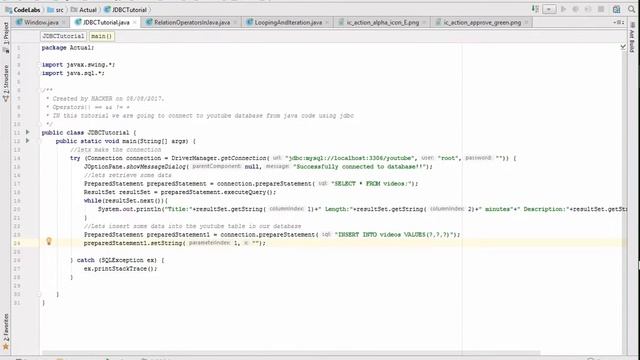Viewport: 640px width, 360px height.
Task: Click the inspection status checkmark indicator
Action: coord(623,47)
